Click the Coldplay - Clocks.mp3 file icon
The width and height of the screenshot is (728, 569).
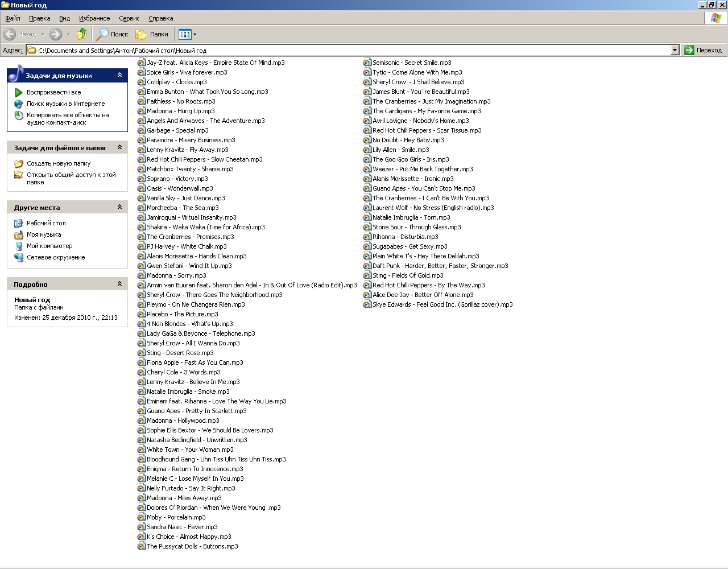[x=142, y=82]
